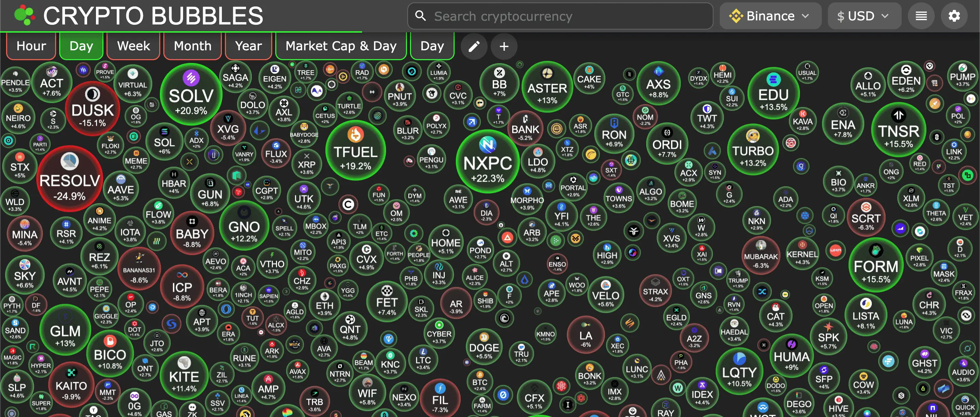Click the pencil edit chart icon

pos(474,46)
